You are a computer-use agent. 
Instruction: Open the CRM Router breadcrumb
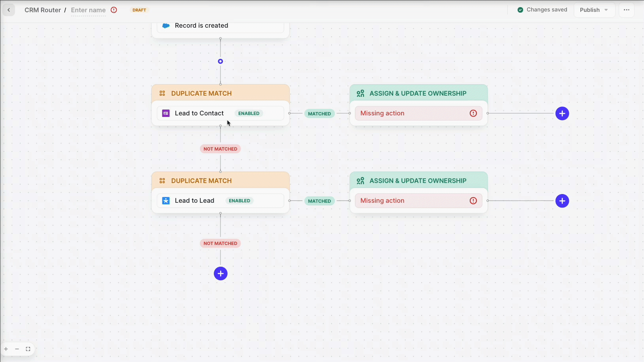(x=43, y=10)
